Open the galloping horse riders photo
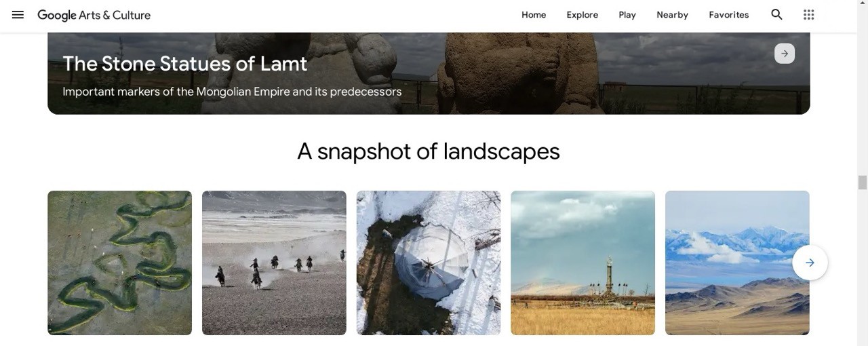 [x=274, y=263]
